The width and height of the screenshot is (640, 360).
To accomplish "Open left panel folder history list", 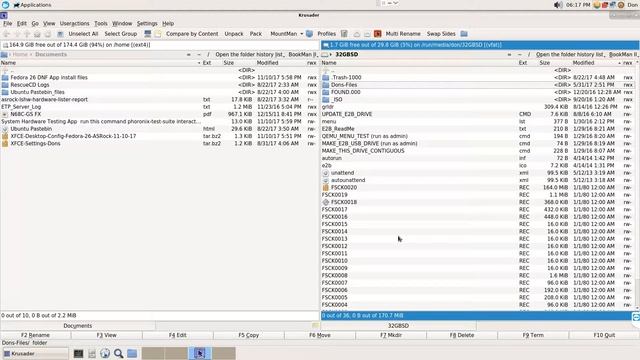I will click(x=249, y=54).
